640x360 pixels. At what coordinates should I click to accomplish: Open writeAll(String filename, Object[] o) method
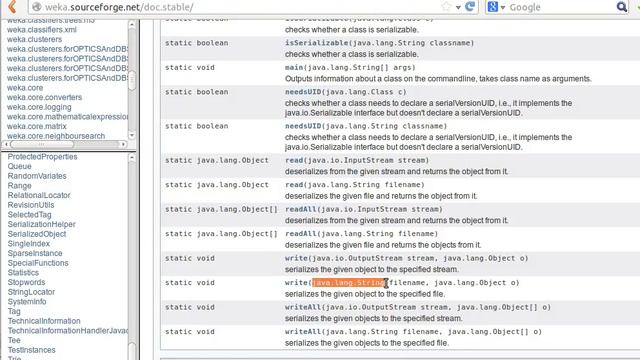[x=303, y=332]
